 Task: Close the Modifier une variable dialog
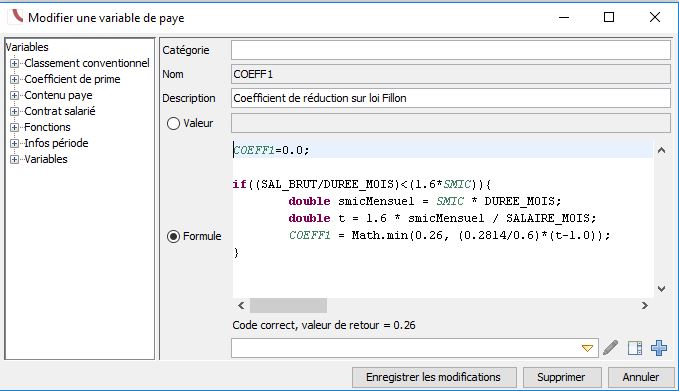[x=655, y=17]
